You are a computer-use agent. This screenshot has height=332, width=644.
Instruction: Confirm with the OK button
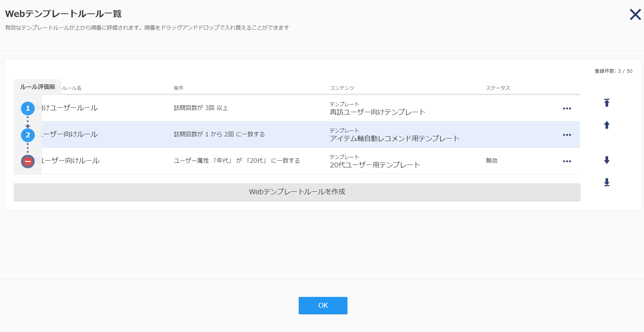pos(323,306)
